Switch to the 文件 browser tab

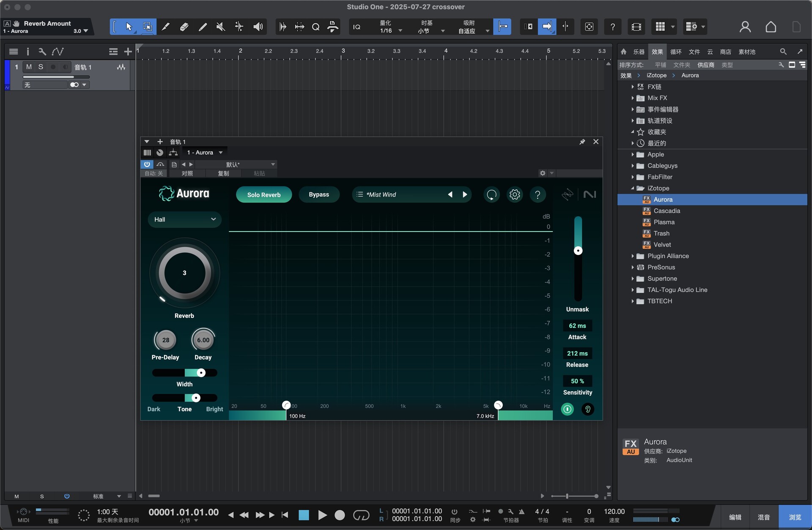tap(694, 52)
